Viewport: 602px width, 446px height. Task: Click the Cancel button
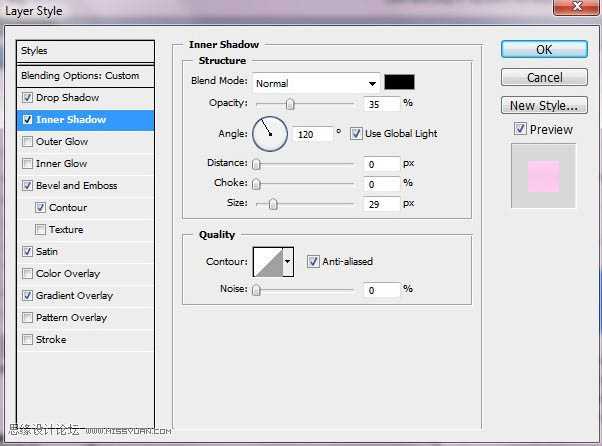tap(544, 78)
